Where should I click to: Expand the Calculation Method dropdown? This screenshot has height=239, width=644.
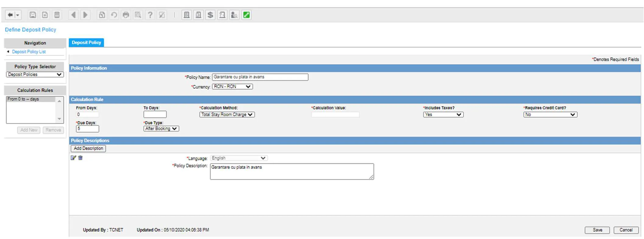(227, 115)
